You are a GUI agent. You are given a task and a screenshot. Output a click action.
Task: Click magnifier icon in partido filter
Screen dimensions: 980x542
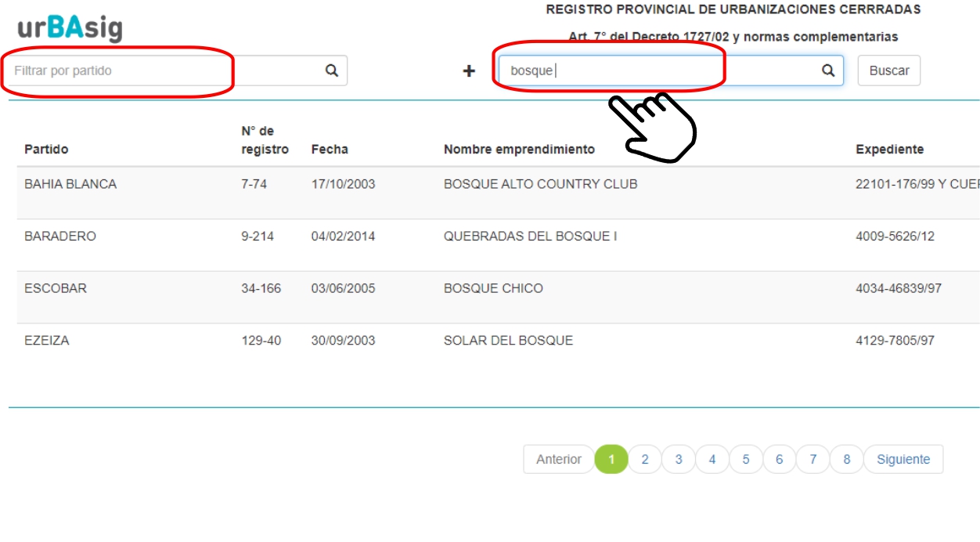(x=332, y=70)
